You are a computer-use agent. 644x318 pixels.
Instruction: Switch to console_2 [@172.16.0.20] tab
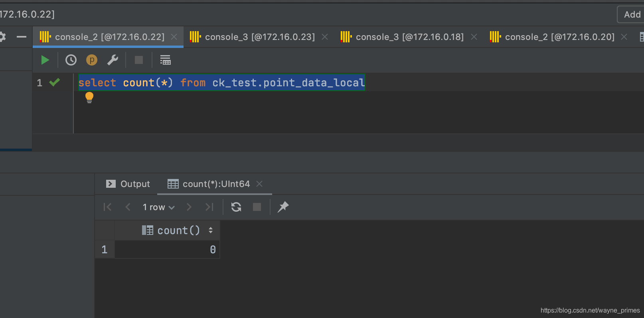point(559,37)
